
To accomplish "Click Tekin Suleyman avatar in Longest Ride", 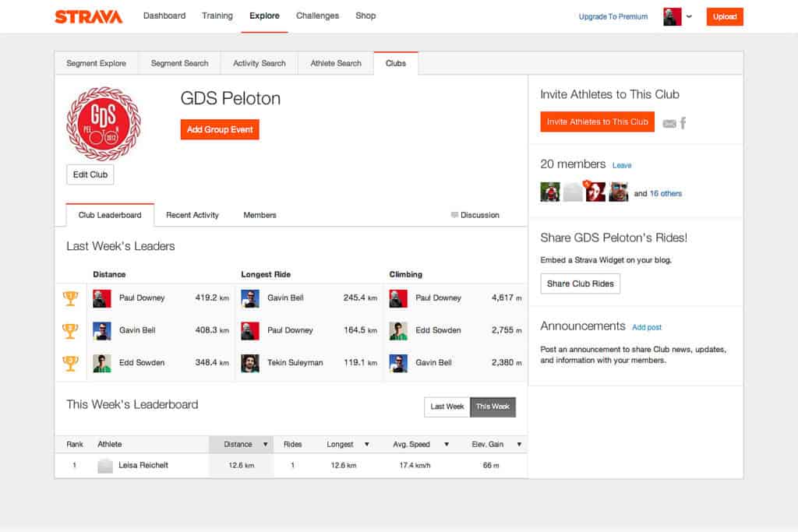I will click(250, 363).
